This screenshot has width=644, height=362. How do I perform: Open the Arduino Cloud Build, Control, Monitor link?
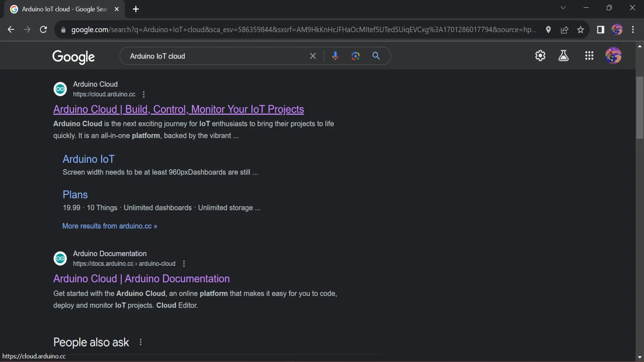(x=178, y=109)
